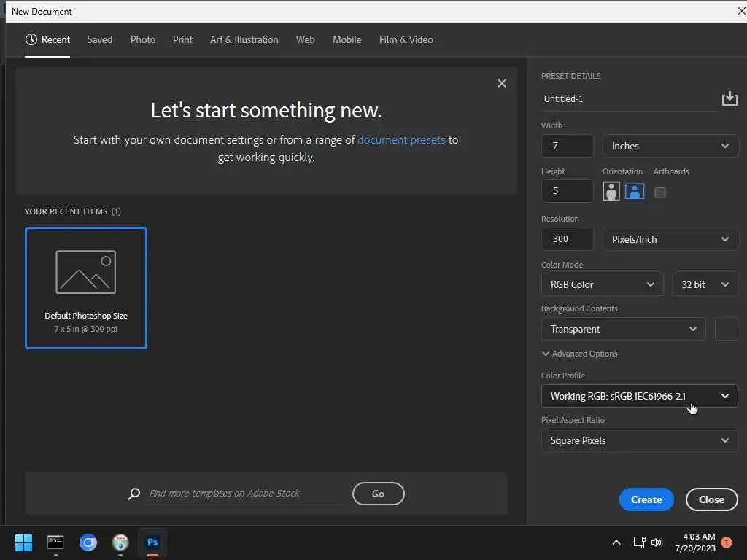The image size is (747, 560).
Task: Open the Color Profile dropdown
Action: (x=639, y=396)
